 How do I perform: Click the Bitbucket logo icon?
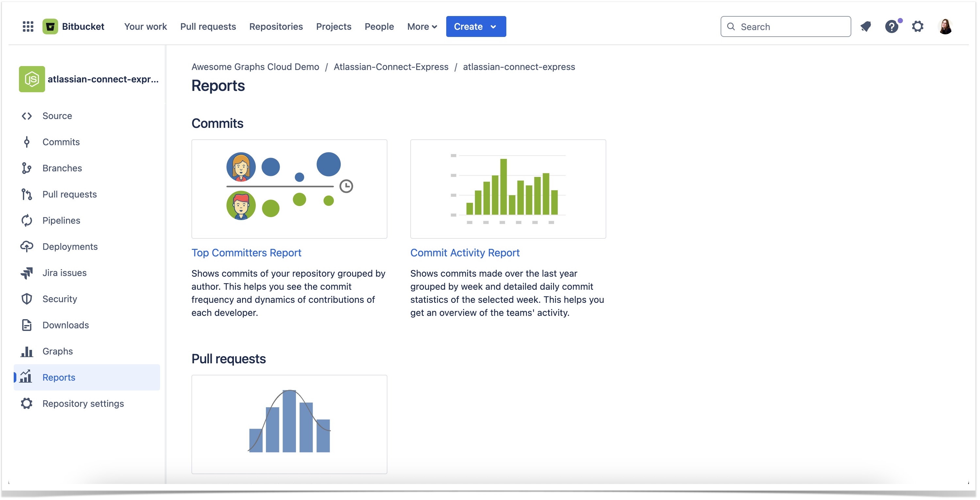pos(50,27)
